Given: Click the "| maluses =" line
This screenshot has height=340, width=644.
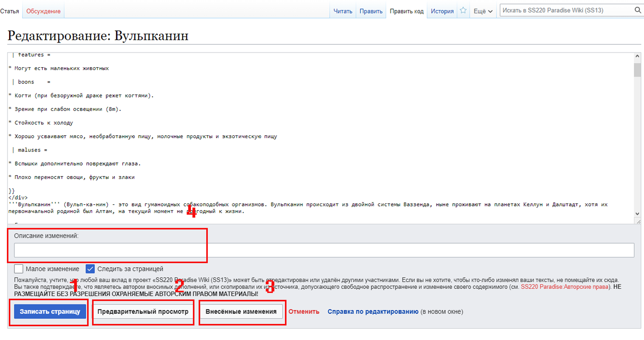Looking at the screenshot, I should click(29, 150).
